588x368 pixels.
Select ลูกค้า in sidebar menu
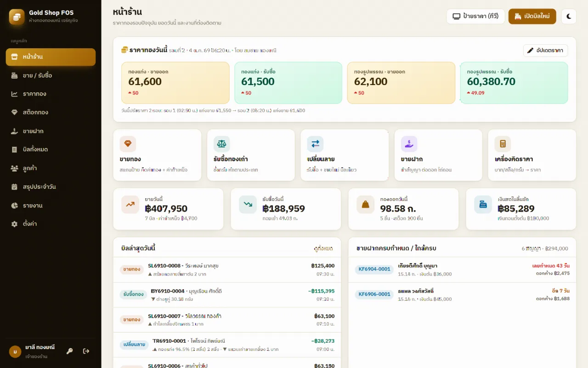[51, 168]
